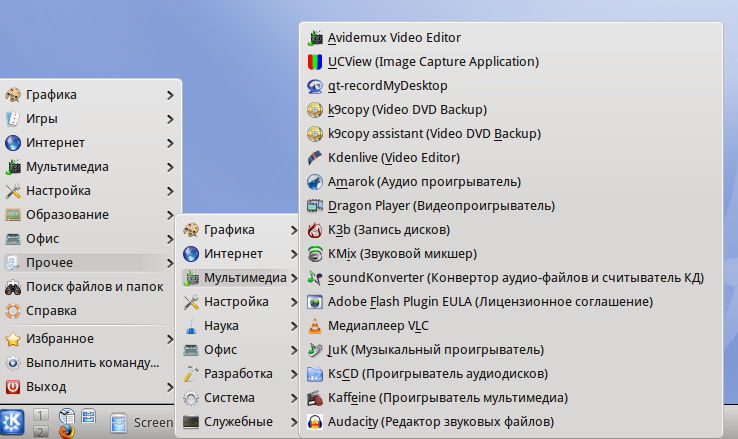The width and height of the screenshot is (738, 439).
Task: Switch to virtual desktop 1
Action: (x=40, y=415)
